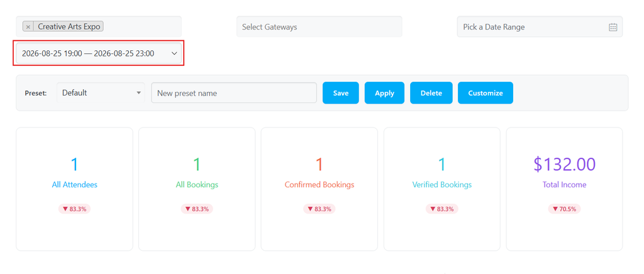Click the 83.3% badge under All Bookings
The height and width of the screenshot is (274, 644).
click(x=197, y=209)
